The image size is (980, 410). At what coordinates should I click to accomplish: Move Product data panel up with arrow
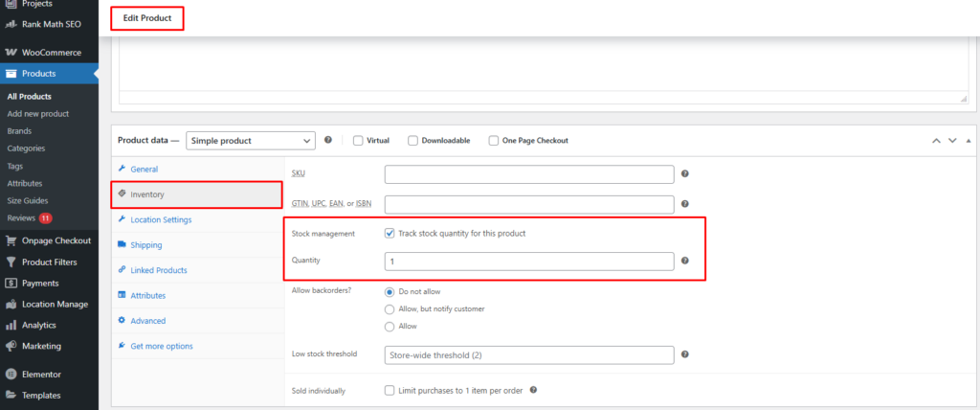[x=937, y=141]
